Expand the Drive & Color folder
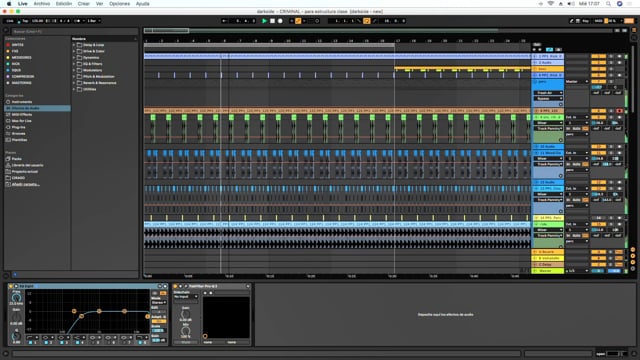The height and width of the screenshot is (360, 640). (x=74, y=51)
